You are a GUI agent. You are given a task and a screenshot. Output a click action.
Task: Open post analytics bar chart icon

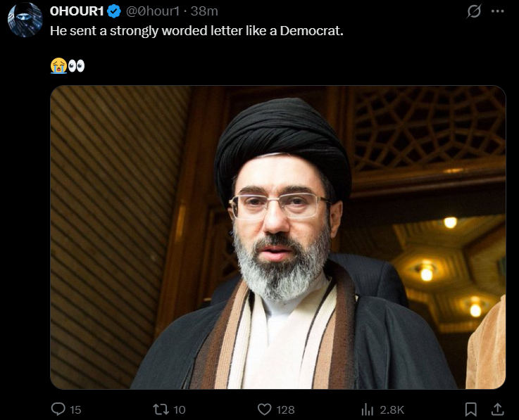click(368, 409)
